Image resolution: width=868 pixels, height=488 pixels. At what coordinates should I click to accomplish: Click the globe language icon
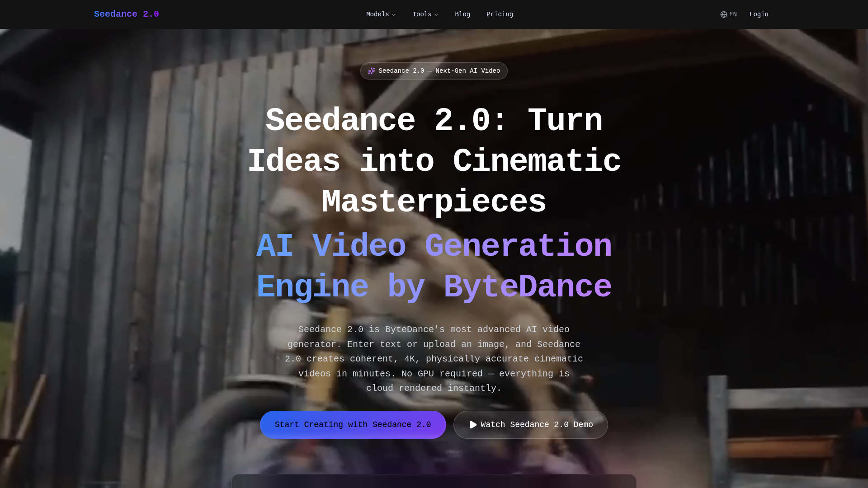click(723, 14)
